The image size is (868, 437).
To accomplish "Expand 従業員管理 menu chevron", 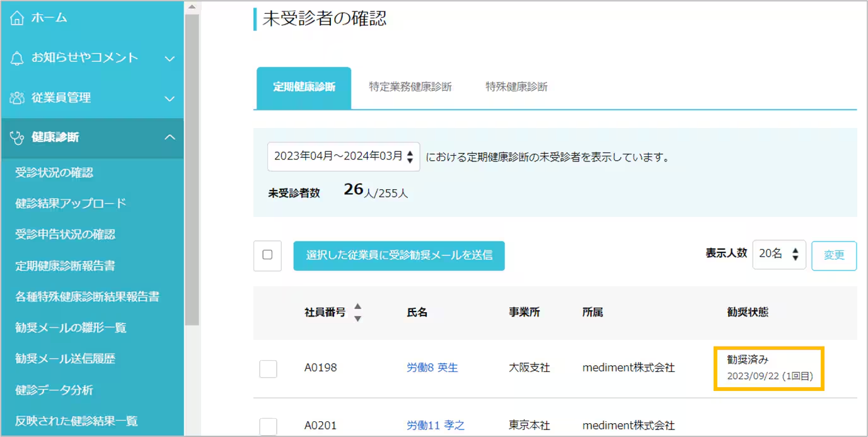I will click(x=170, y=98).
